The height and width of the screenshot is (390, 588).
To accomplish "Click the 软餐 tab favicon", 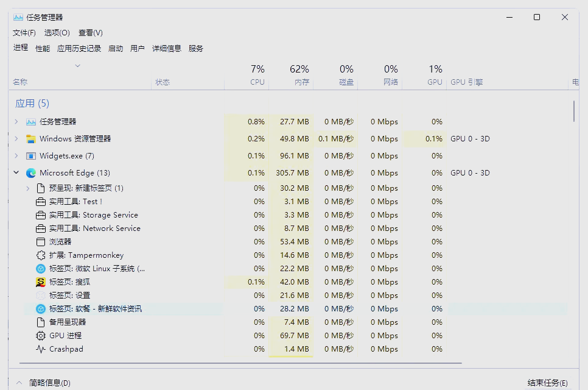I will coord(41,309).
